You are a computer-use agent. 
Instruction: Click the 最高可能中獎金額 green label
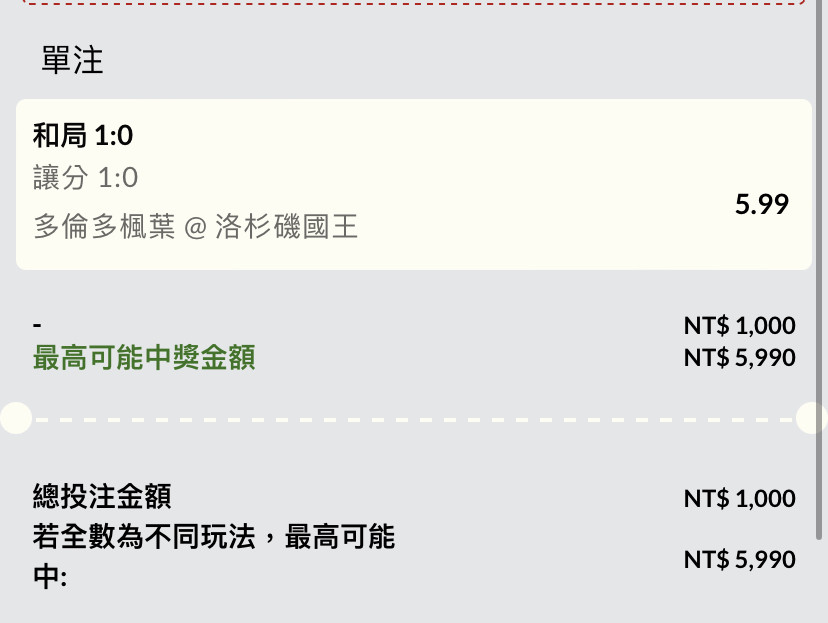(144, 357)
